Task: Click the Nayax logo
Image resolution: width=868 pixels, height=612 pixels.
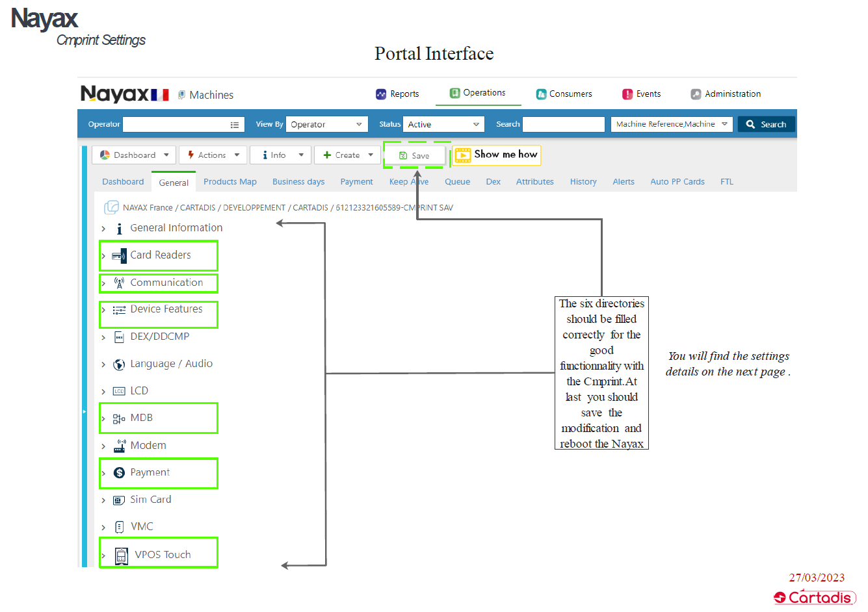Action: [116, 94]
